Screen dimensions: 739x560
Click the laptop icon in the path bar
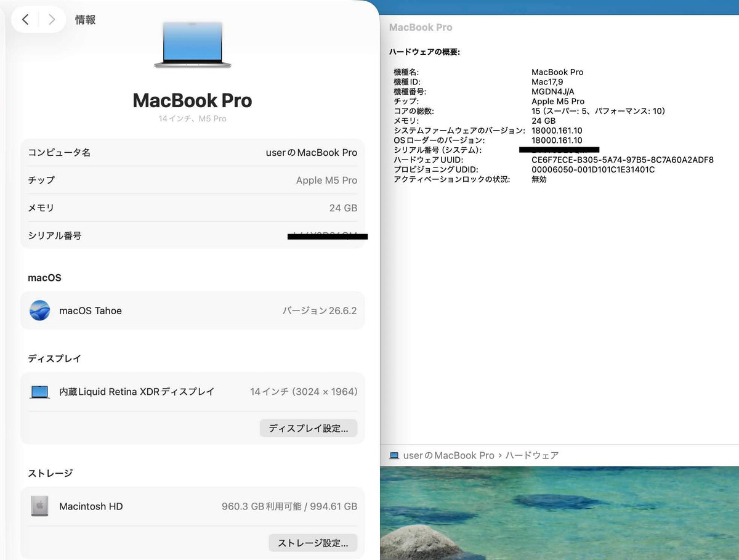click(395, 455)
